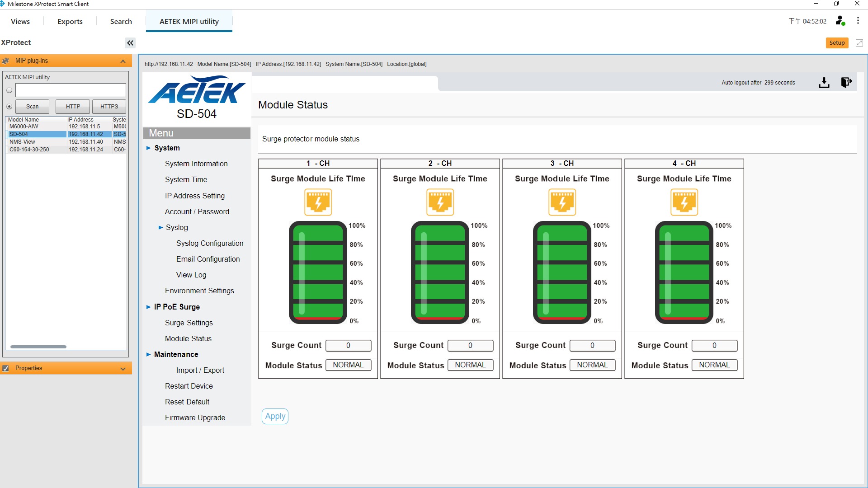Toggle the Properties checkbox
The image size is (868, 488).
[6, 368]
